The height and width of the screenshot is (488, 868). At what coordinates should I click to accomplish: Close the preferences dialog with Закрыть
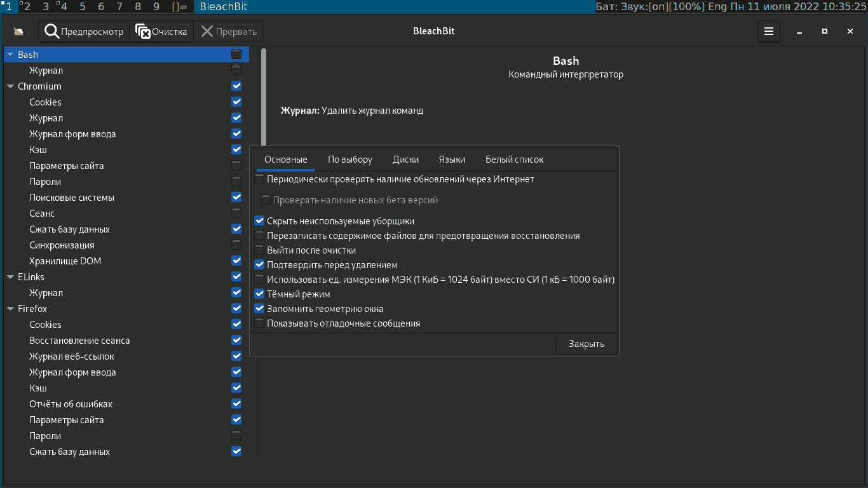587,344
